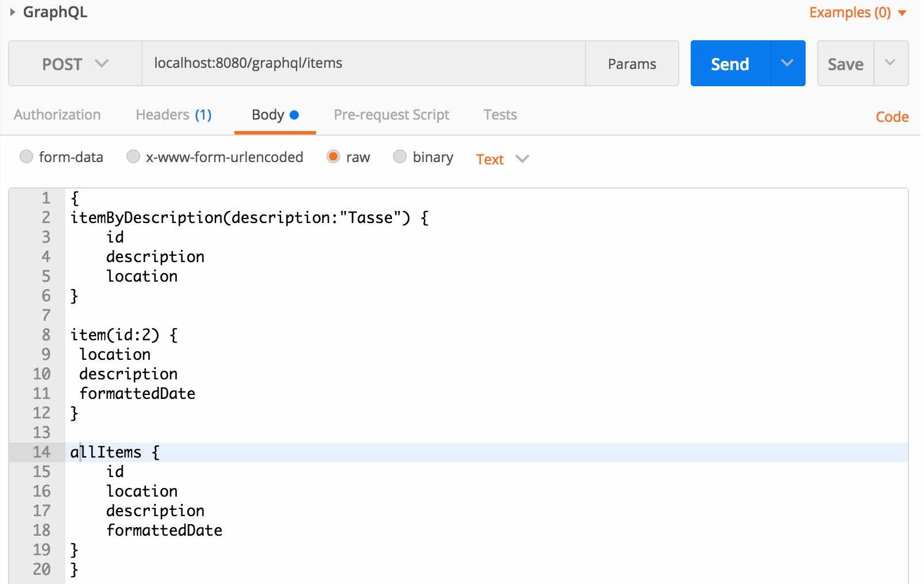This screenshot has width=924, height=584.
Task: Select the x-www-form-urlencoded radio button
Action: pos(133,157)
